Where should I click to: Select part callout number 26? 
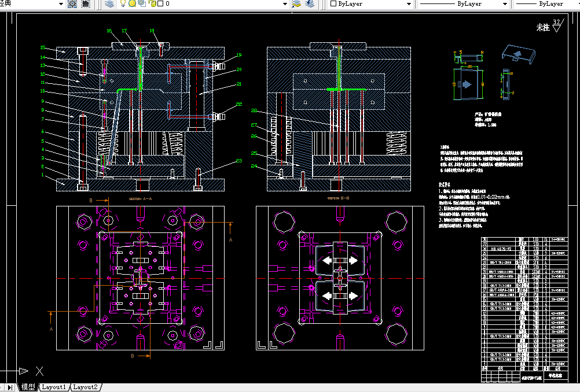pos(254,136)
